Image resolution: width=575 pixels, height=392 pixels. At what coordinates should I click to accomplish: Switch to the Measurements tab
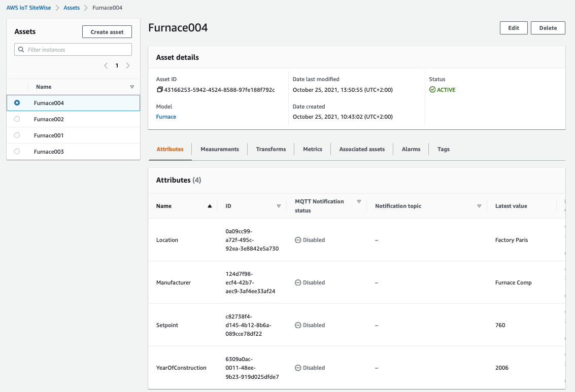[x=219, y=149]
